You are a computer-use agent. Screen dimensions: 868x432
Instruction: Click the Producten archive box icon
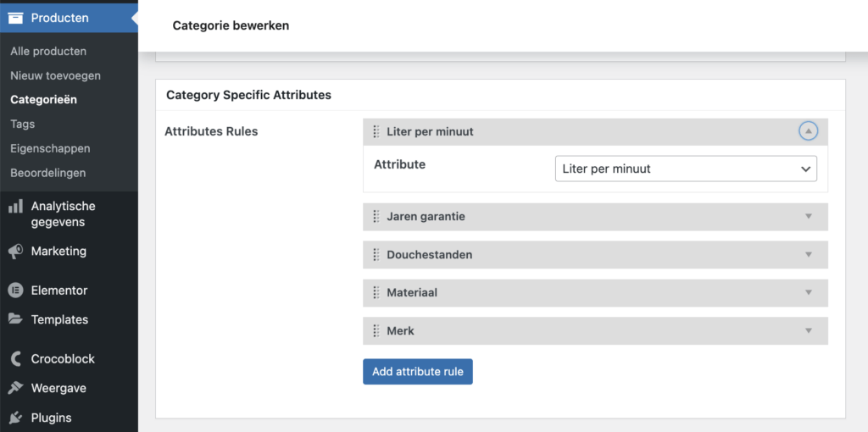(15, 19)
